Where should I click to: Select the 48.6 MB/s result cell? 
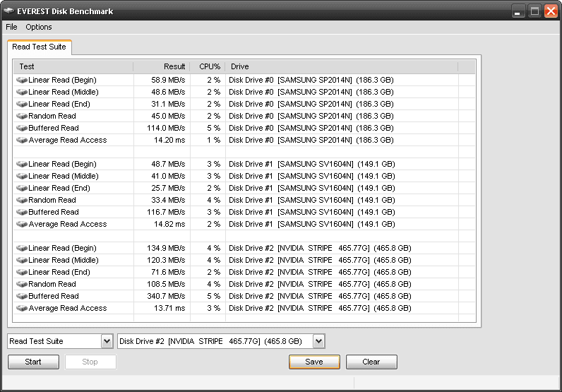(168, 92)
